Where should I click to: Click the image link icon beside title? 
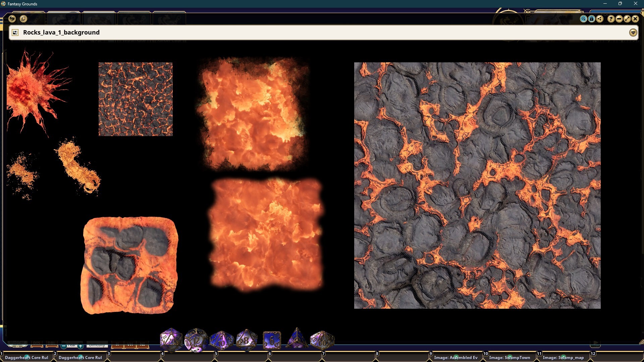click(15, 33)
